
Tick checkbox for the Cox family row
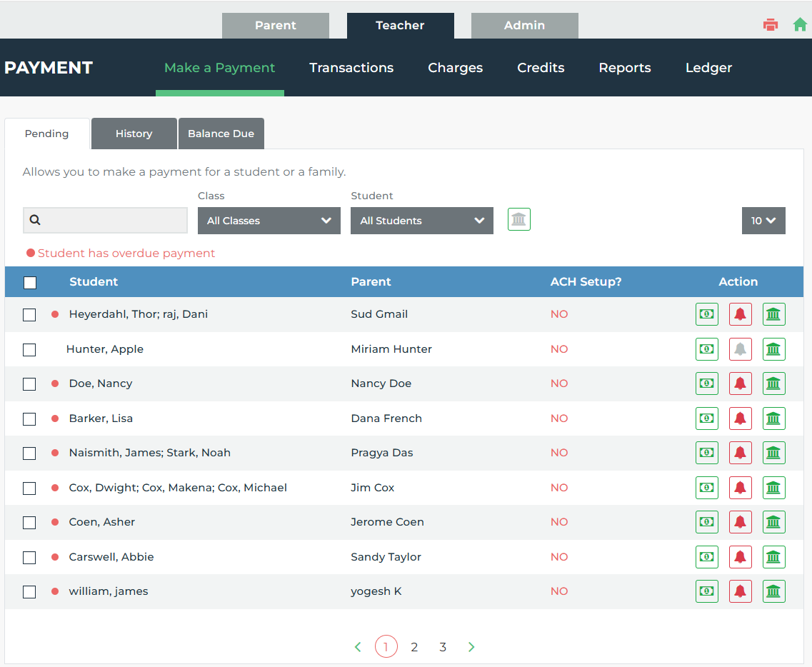click(x=29, y=488)
